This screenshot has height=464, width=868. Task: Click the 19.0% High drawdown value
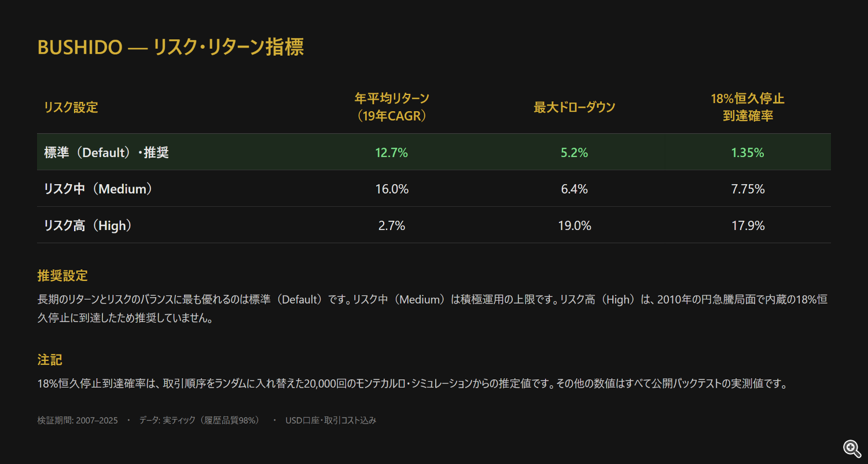(574, 225)
